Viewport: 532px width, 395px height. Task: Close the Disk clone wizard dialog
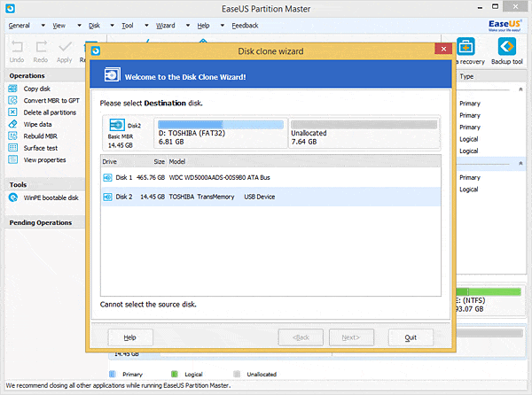click(443, 49)
